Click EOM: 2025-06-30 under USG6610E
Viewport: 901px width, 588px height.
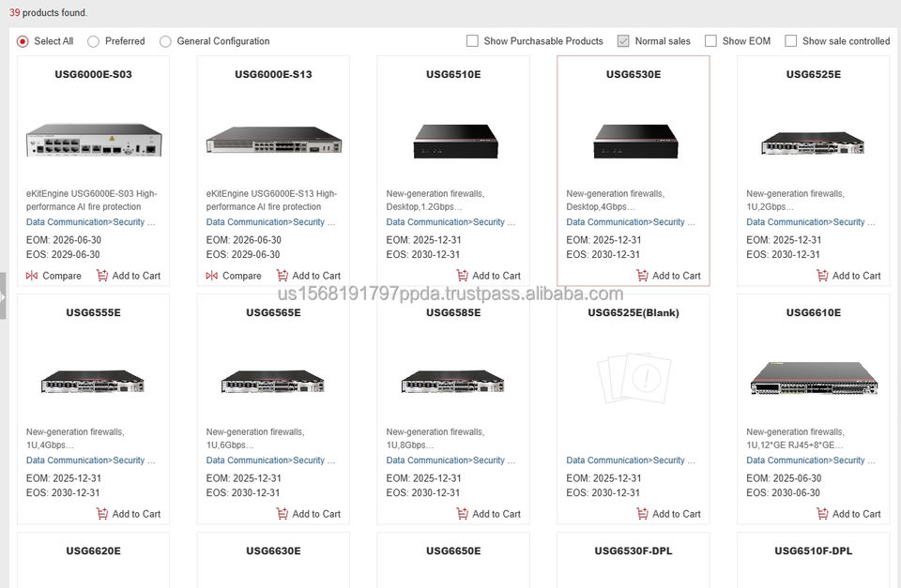(x=784, y=478)
